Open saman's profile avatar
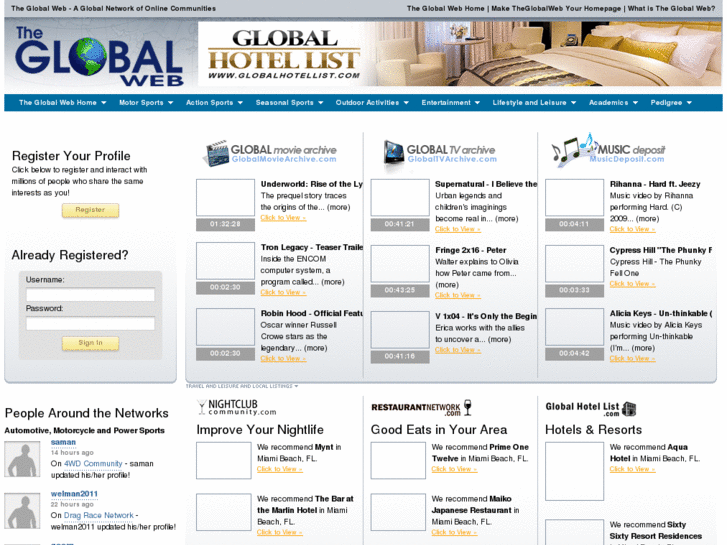The image size is (727, 545). pos(22,459)
